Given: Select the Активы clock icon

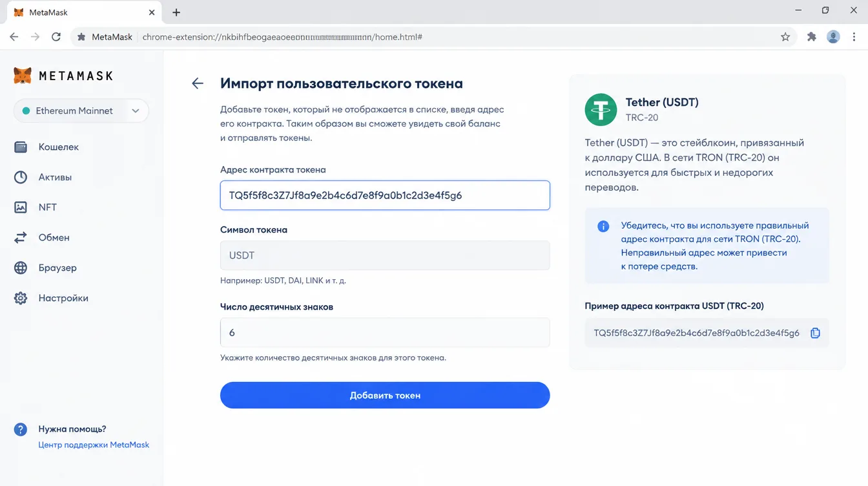Looking at the screenshot, I should 21,177.
